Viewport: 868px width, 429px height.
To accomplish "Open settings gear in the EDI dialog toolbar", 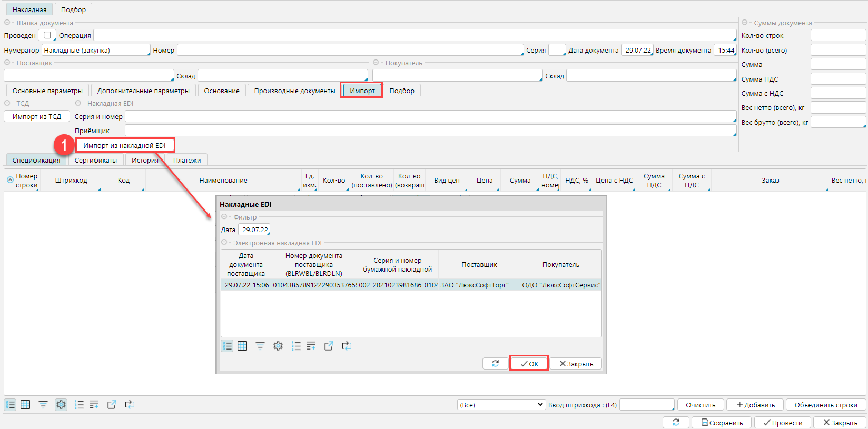I will click(278, 346).
